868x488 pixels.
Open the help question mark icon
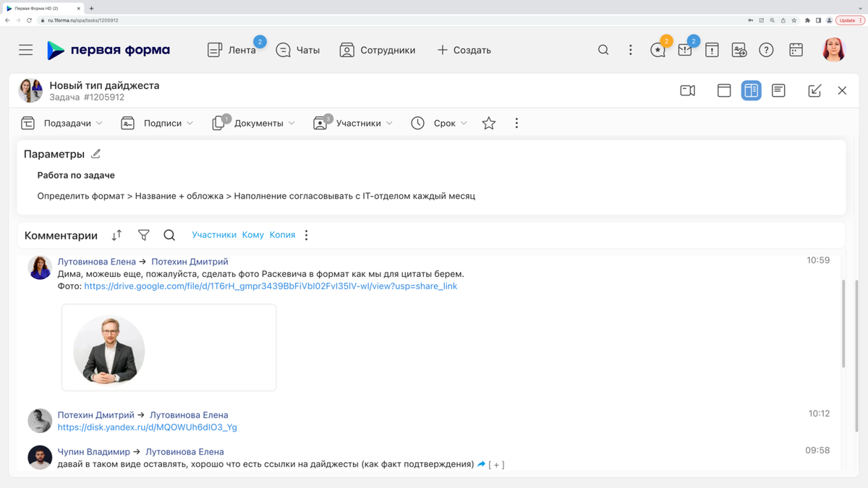(766, 50)
